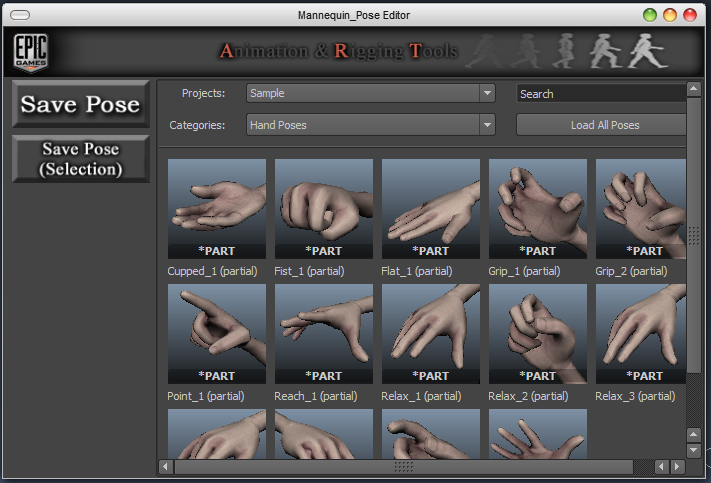Select the Grip_1 pose thumbnail
Screen dimensions: 711x483
coord(538,209)
